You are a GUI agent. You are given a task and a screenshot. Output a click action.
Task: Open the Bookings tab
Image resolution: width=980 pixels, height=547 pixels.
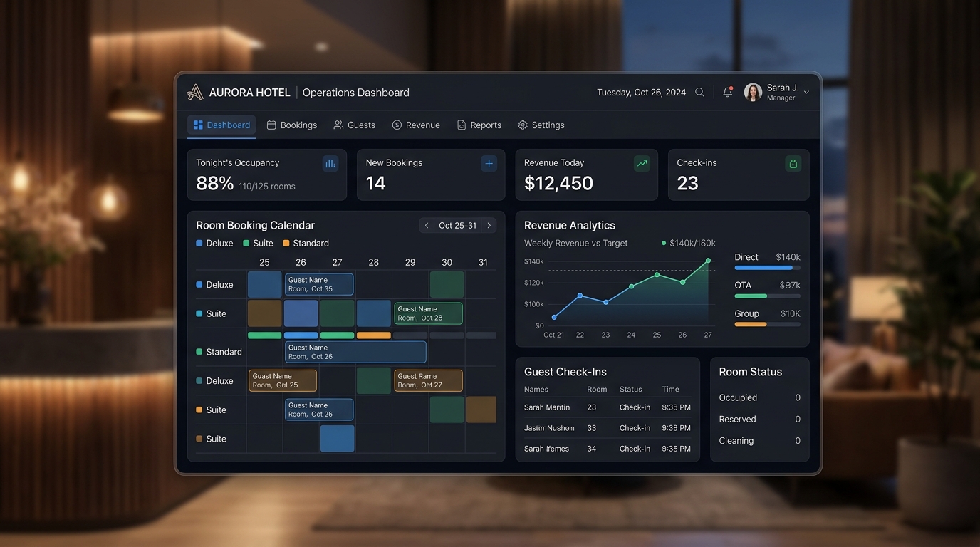point(292,125)
